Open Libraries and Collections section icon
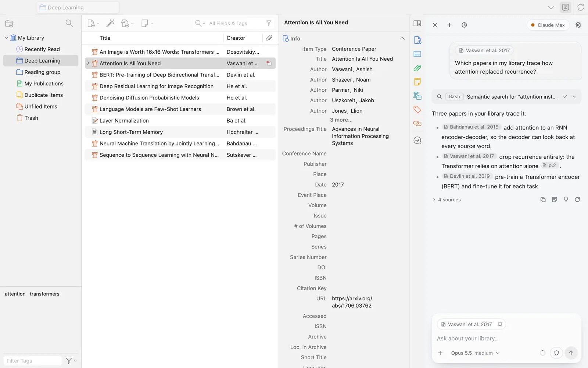This screenshot has width=588, height=368. click(417, 96)
